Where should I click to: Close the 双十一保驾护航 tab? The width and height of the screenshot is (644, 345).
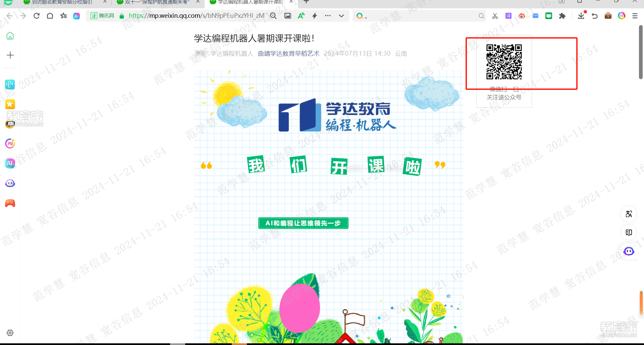(x=198, y=2)
